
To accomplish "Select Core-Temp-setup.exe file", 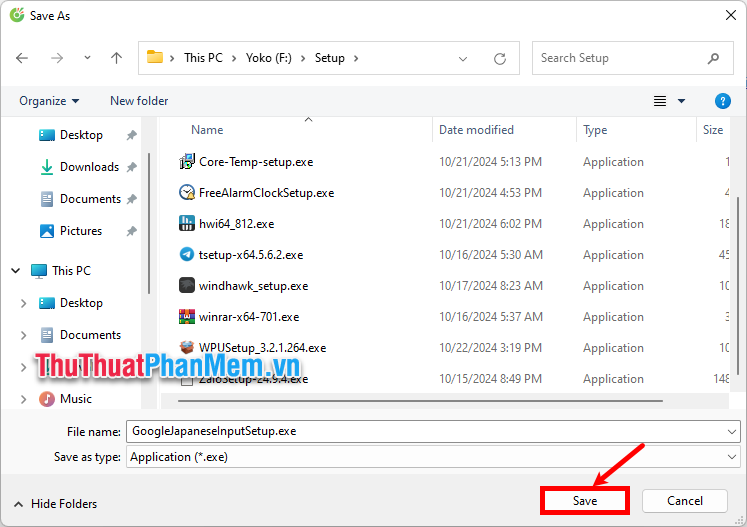I will point(256,162).
